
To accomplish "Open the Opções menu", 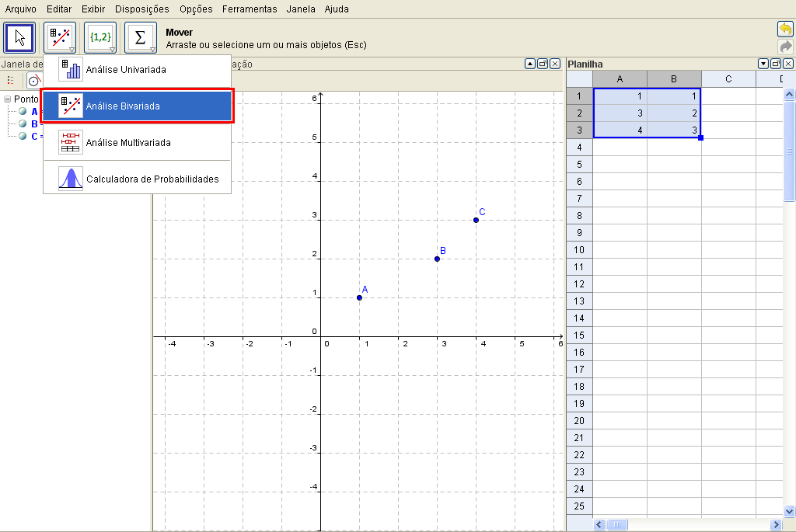I will point(195,9).
